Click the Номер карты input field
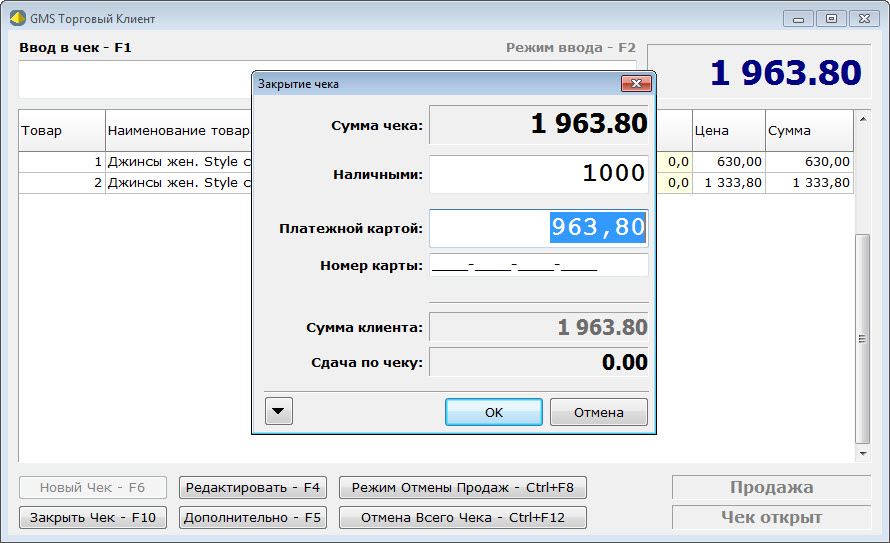 [538, 266]
